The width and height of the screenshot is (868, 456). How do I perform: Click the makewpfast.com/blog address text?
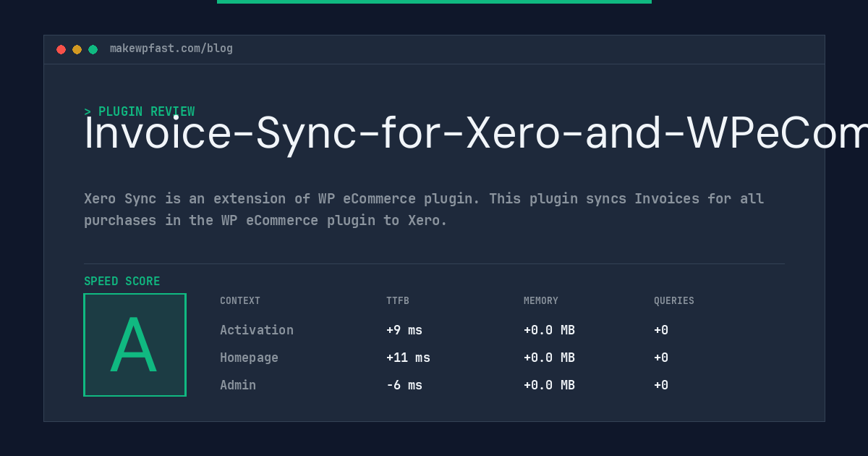tap(171, 48)
